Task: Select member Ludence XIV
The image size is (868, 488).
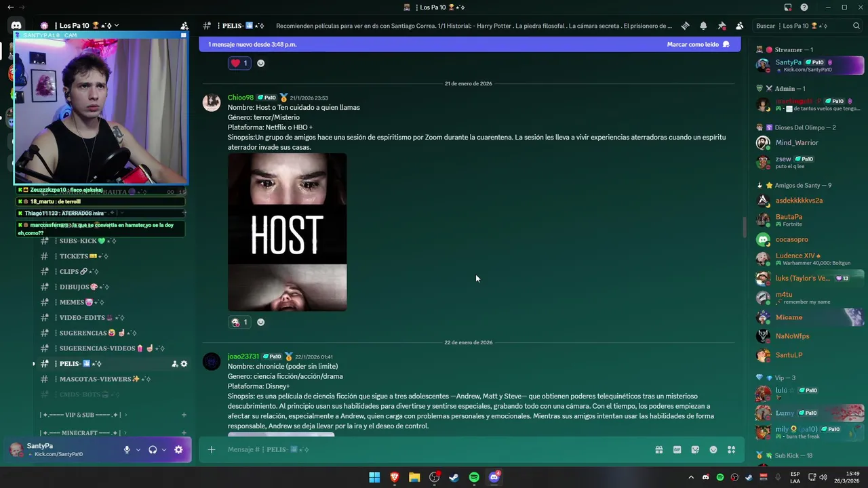Action: point(809,259)
